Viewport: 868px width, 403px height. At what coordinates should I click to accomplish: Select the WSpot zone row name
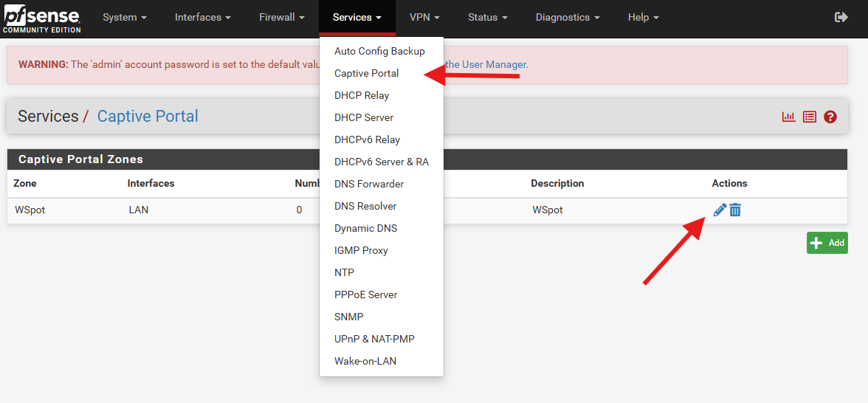click(x=30, y=210)
